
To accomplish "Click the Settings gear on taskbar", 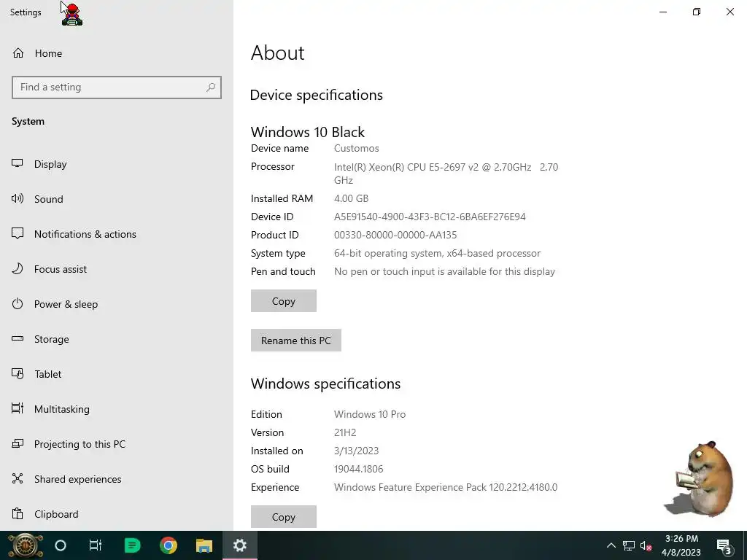I will (x=239, y=545).
